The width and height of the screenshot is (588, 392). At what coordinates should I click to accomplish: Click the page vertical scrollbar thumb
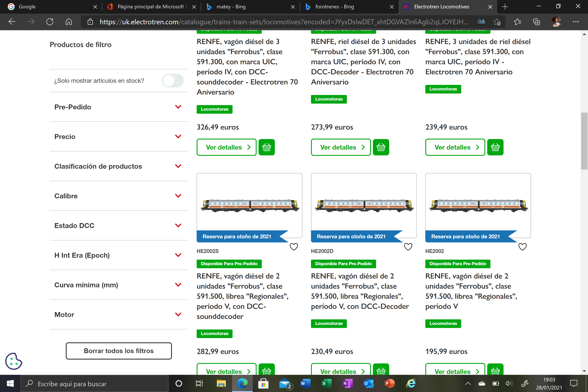click(584, 141)
